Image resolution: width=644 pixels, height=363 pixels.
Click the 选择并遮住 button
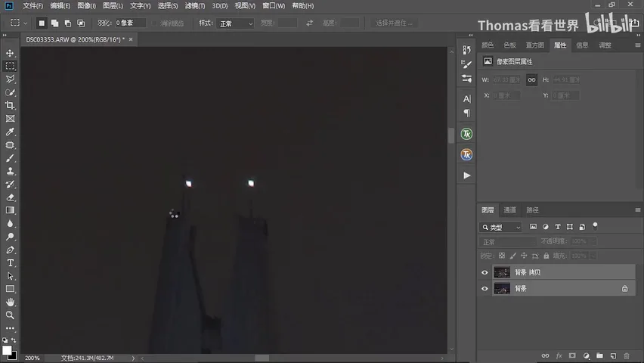coord(394,23)
